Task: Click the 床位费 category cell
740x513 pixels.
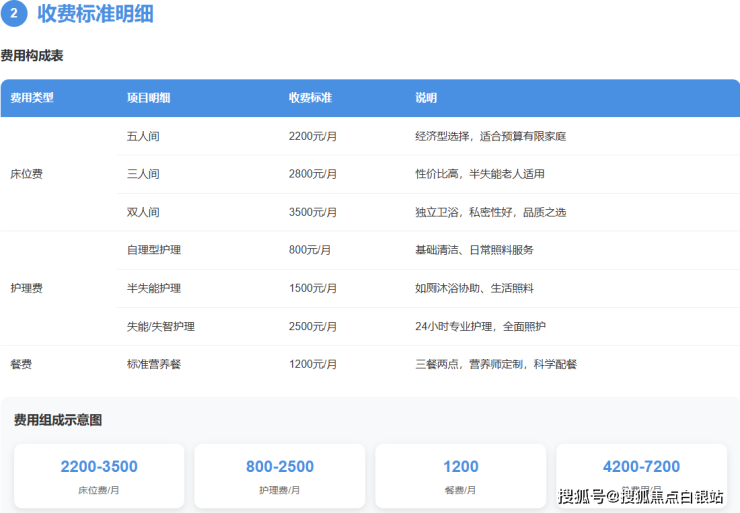Action: click(26, 174)
